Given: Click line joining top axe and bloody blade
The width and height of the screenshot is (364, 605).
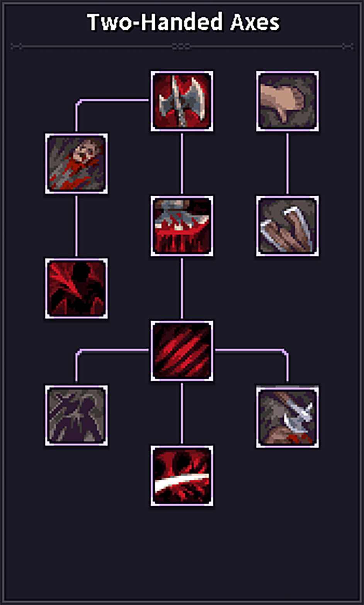Looking at the screenshot, I should coord(182,164).
